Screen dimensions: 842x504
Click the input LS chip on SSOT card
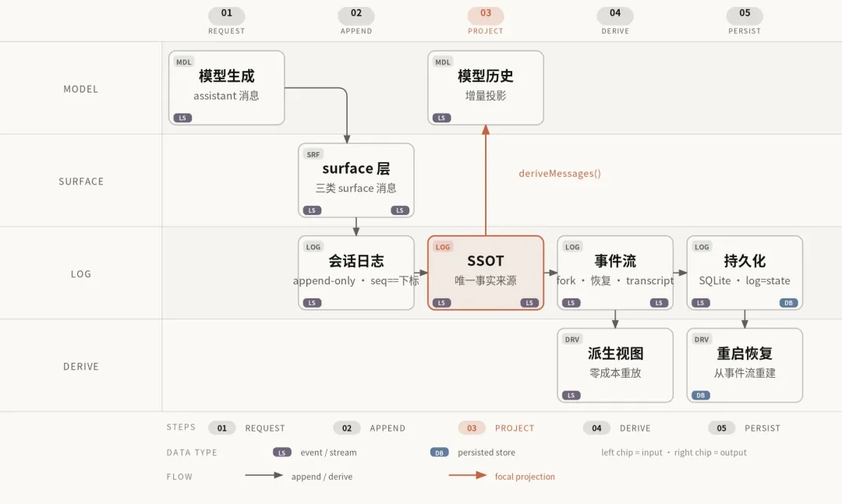click(x=441, y=303)
